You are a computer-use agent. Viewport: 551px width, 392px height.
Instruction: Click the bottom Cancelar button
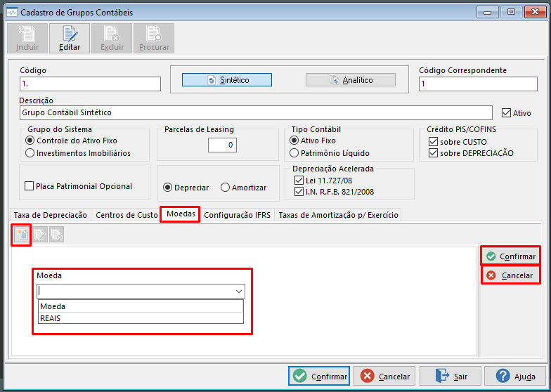point(384,377)
